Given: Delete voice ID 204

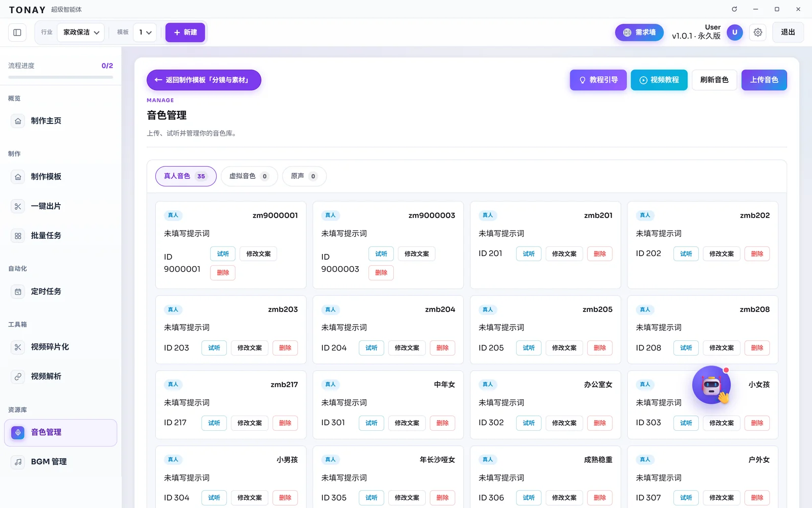Looking at the screenshot, I should click(443, 348).
